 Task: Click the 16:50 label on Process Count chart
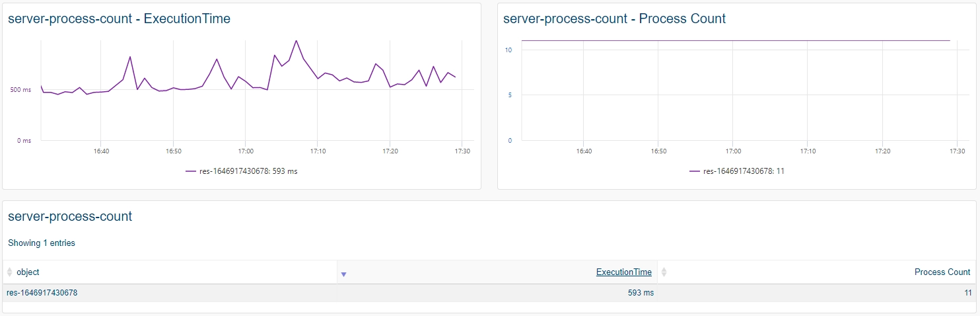click(x=658, y=151)
